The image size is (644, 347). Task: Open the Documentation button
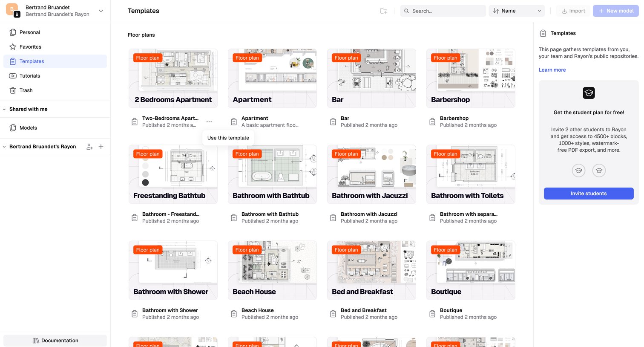coord(55,341)
